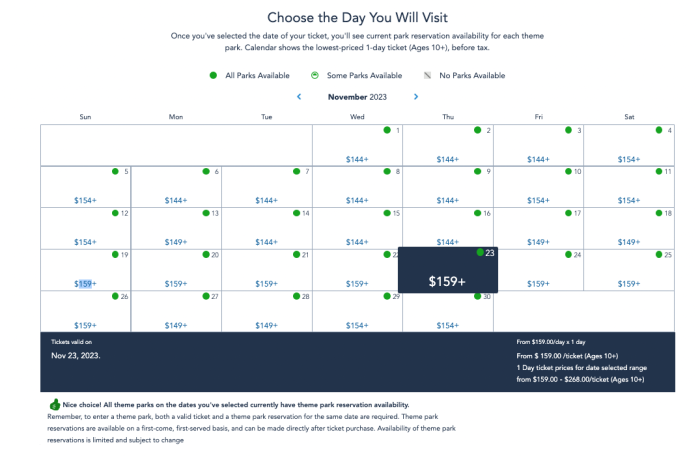This screenshot has width=700, height=456.
Task: Pick November 30 on the calendar
Action: tap(447, 311)
